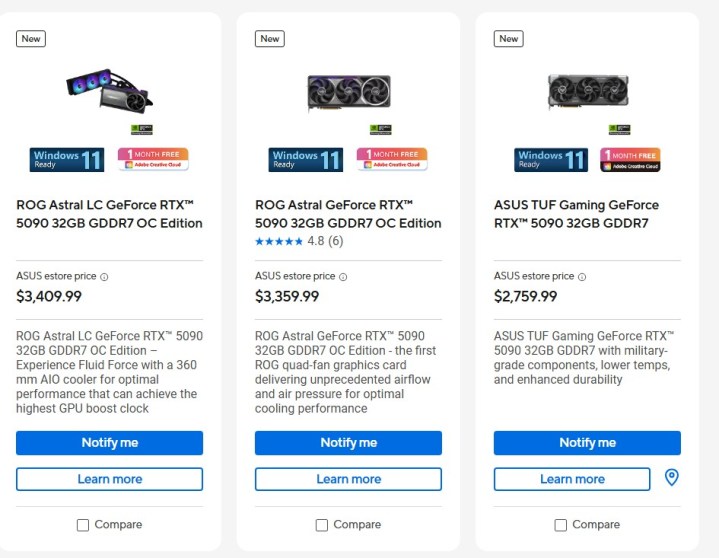This screenshot has height=558, width=719.
Task: Enable Compare for ASUS TUF Gaming RTX 5090
Action: click(x=561, y=525)
